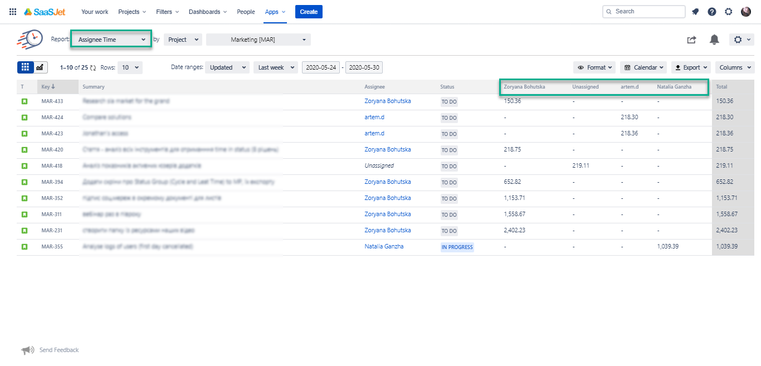
Task: Click the blue Create button
Action: 309,12
